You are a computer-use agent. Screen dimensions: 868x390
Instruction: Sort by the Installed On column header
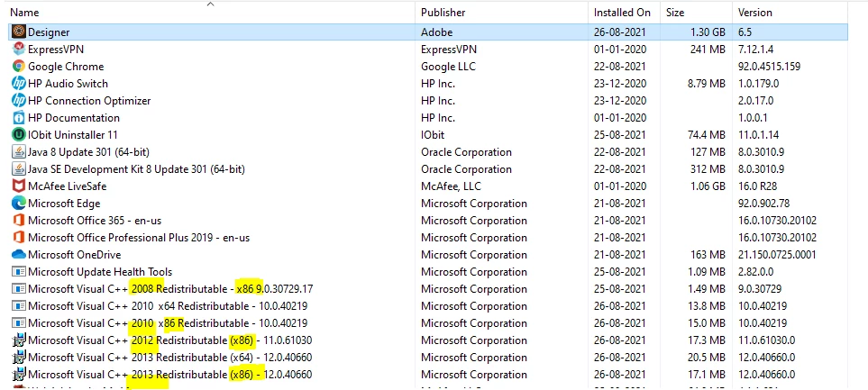622,13
